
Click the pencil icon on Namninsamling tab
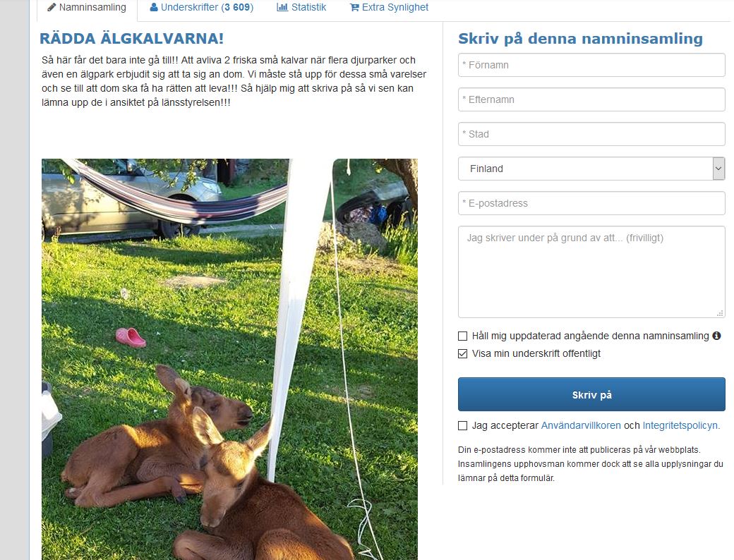[52, 8]
